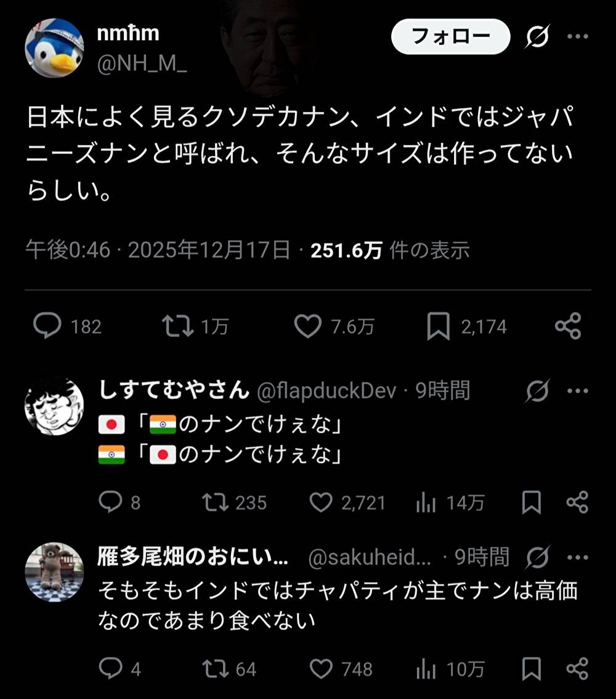Bookmark the main post with 2,174 bookmarks

click(x=438, y=326)
